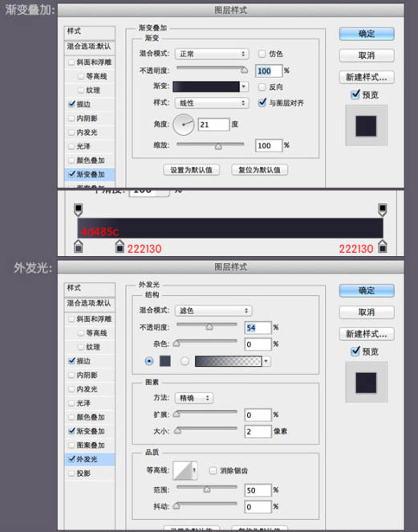Click 大小 field showing 2
Viewport: 418px width, 532px height.
(x=258, y=432)
